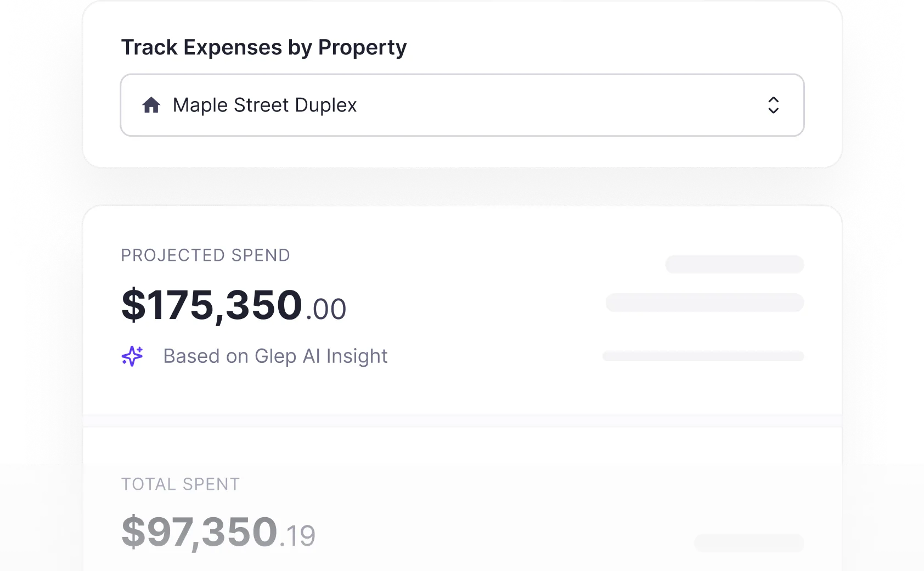Viewport: 924px width, 571px height.
Task: Click the .00 cents of projected spend
Action: tap(326, 309)
